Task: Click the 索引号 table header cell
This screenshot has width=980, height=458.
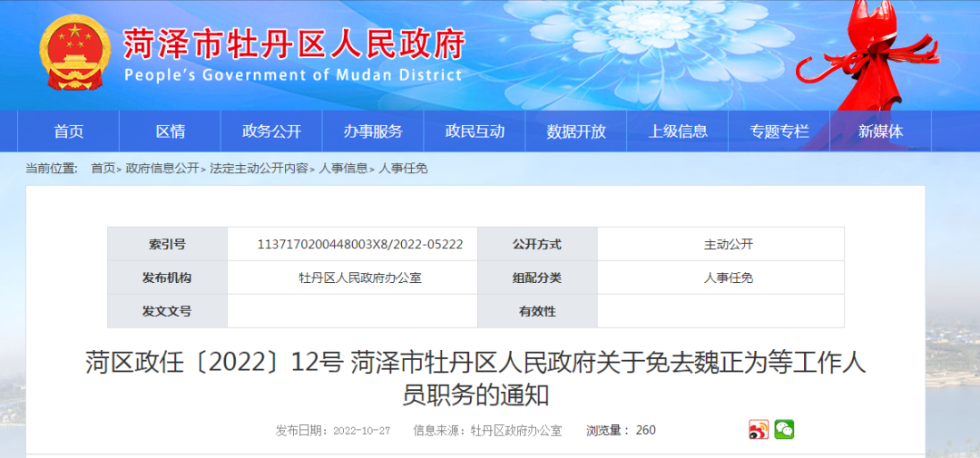Action: tap(168, 244)
